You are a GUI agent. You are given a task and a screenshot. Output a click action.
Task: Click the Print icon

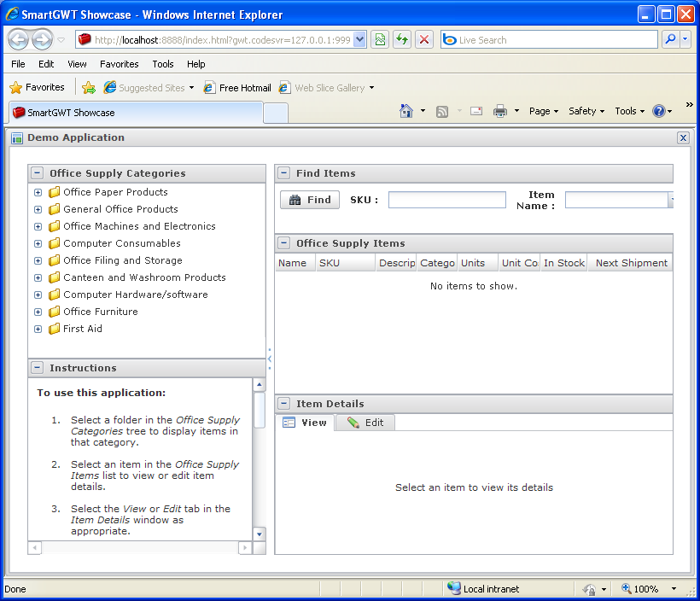500,111
